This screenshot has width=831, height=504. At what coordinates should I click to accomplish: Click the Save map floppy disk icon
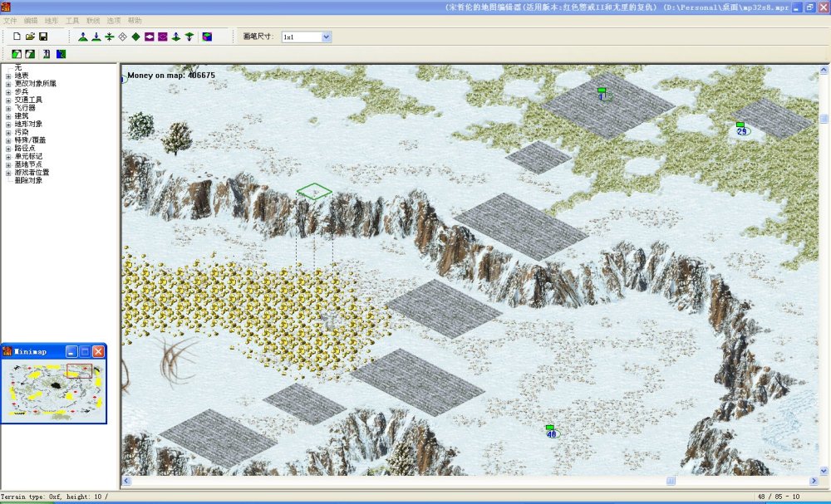43,37
